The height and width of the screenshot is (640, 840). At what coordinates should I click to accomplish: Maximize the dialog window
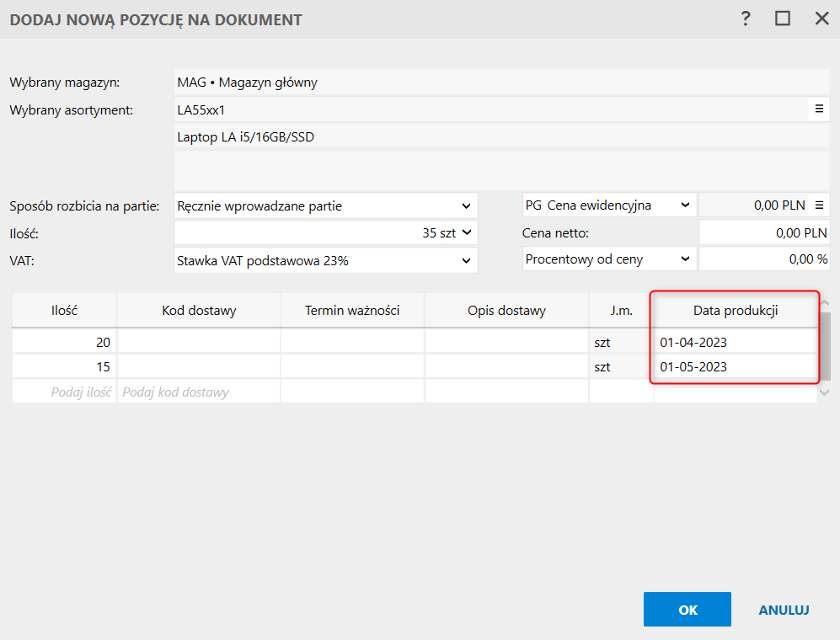pos(783,19)
